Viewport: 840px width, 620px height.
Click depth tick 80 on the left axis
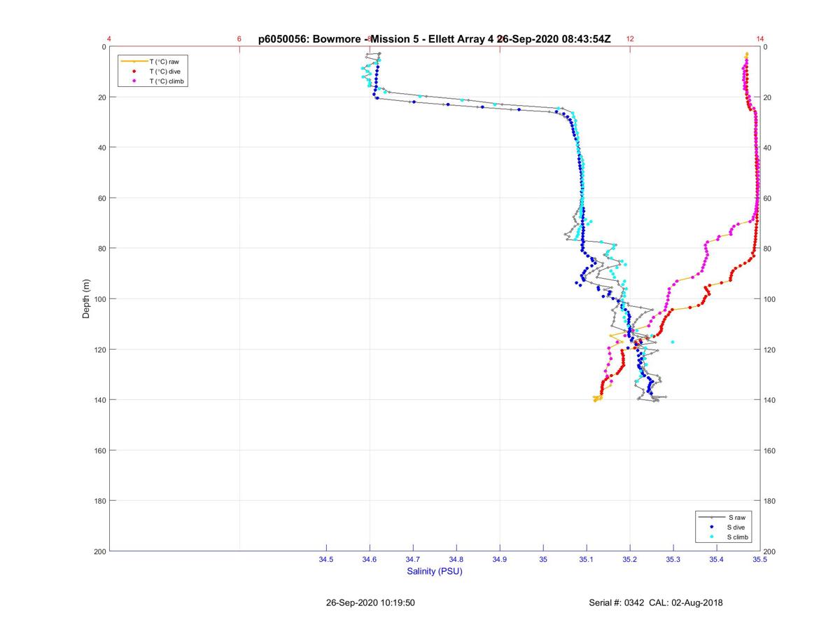(x=102, y=249)
